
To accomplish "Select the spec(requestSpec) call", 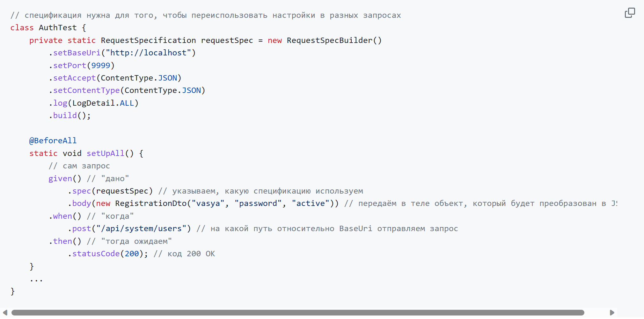I will click(112, 191).
